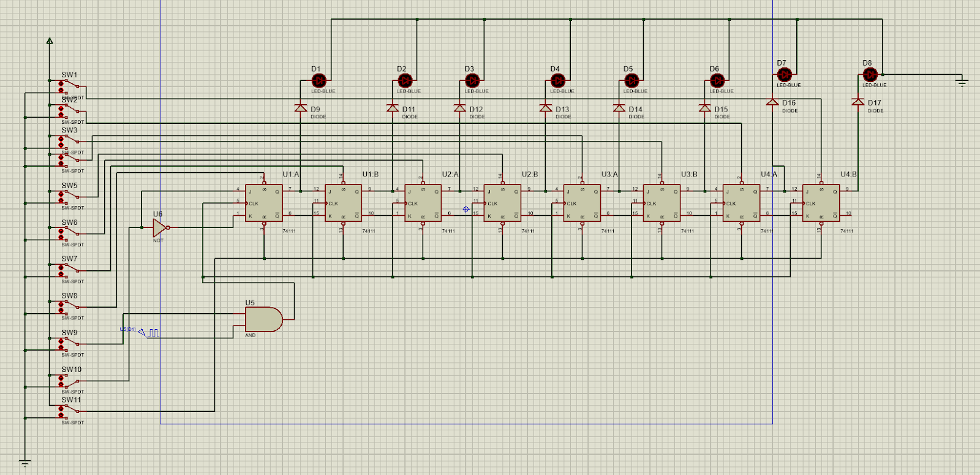Select LED D2 component
This screenshot has width=980, height=475.
pyautogui.click(x=405, y=80)
